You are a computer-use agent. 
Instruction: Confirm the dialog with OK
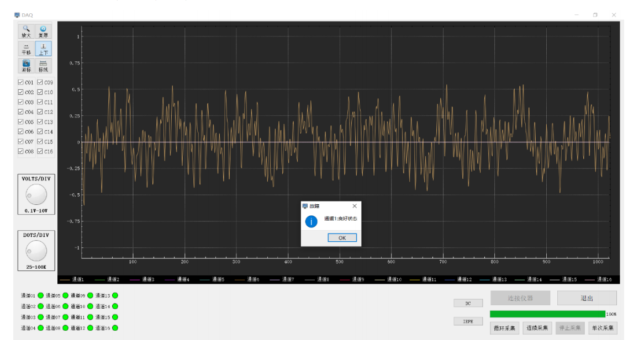coord(342,238)
